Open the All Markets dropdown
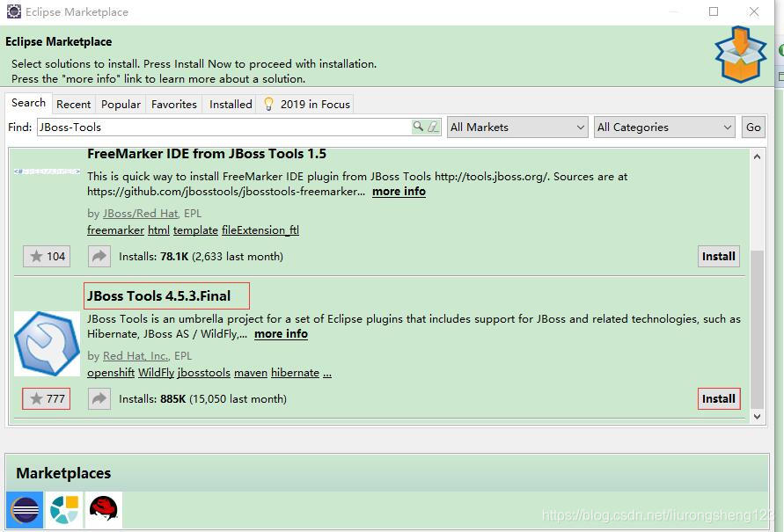The width and height of the screenshot is (784, 532). [517, 127]
